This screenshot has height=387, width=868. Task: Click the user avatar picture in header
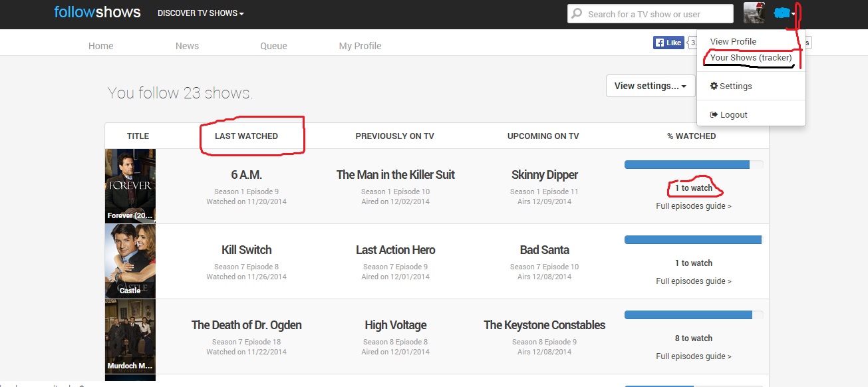(x=754, y=13)
